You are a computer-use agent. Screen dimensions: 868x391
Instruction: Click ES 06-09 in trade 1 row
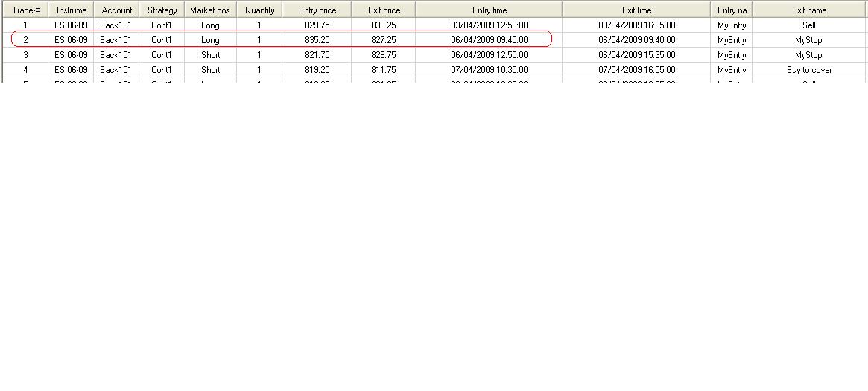[x=71, y=25]
